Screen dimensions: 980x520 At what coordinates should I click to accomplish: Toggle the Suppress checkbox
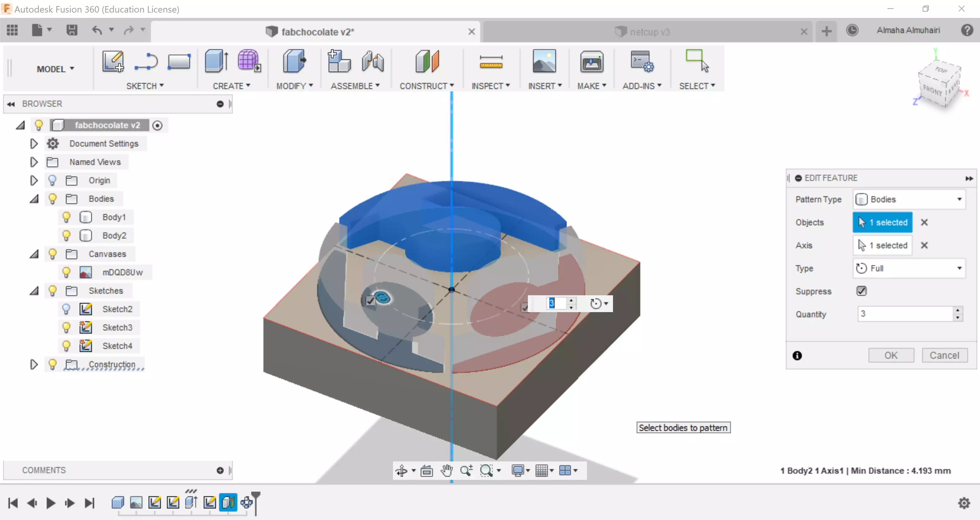coord(861,291)
